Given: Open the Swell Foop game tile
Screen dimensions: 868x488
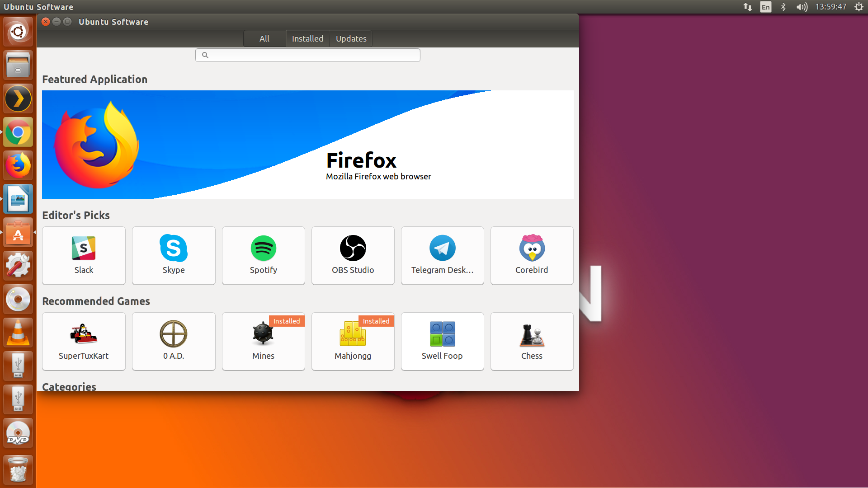Looking at the screenshot, I should (x=442, y=342).
